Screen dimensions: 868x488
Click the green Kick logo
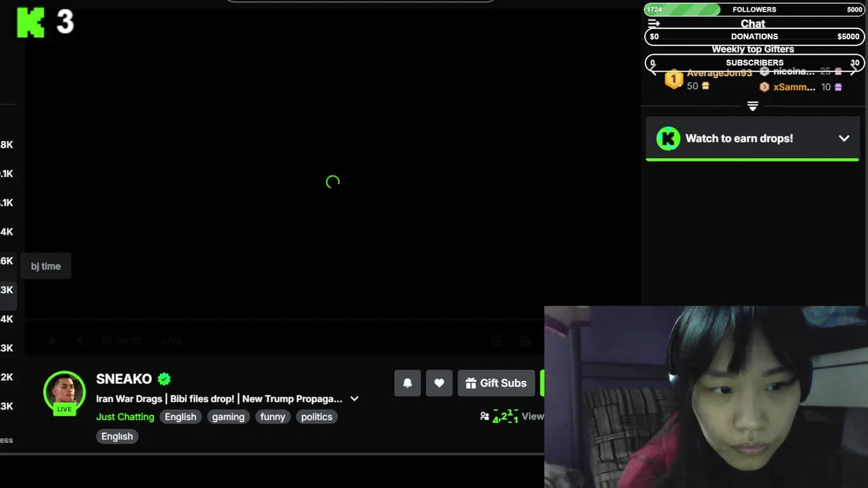click(x=31, y=22)
